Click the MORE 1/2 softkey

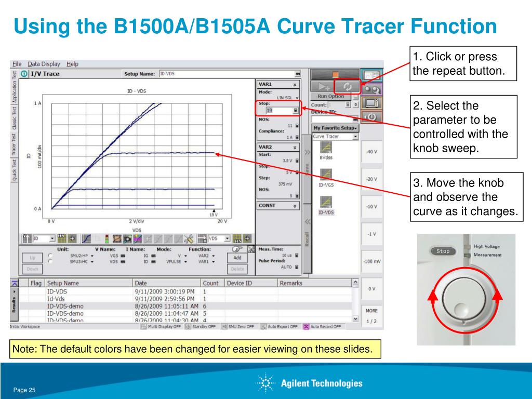click(371, 315)
